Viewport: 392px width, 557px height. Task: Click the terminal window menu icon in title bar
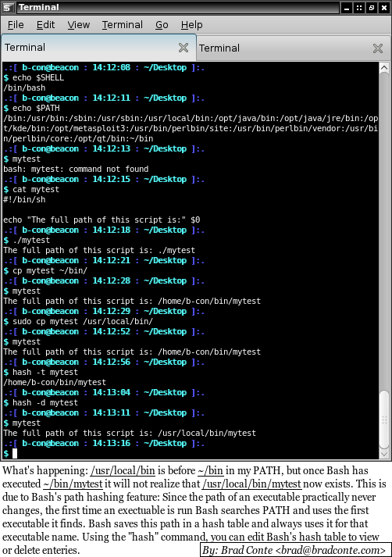coord(8,8)
